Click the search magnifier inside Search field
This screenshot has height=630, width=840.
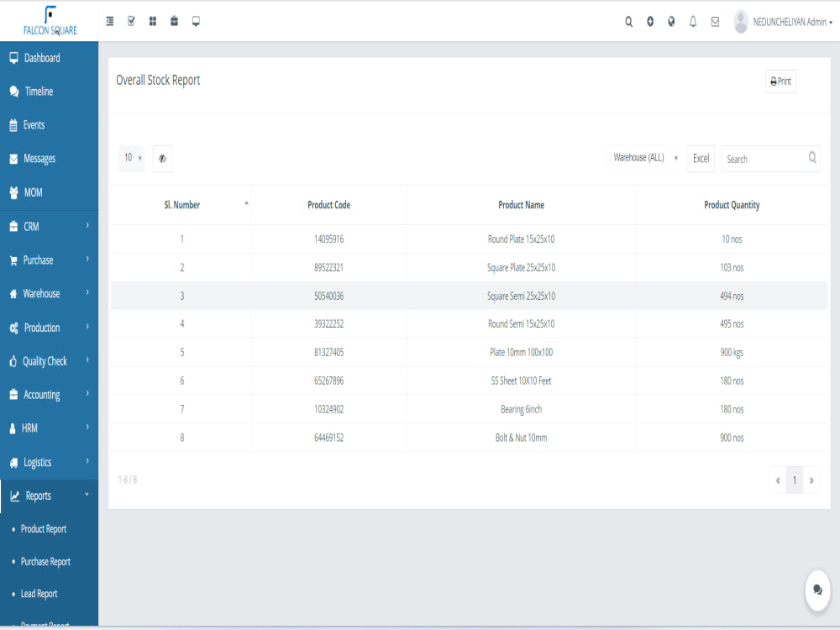tap(812, 158)
